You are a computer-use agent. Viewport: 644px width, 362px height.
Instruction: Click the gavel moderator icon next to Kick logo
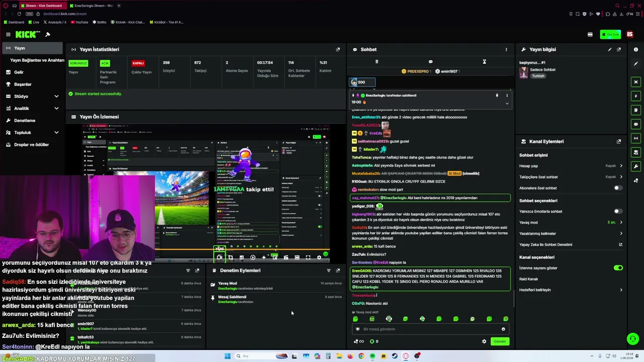[48, 34]
